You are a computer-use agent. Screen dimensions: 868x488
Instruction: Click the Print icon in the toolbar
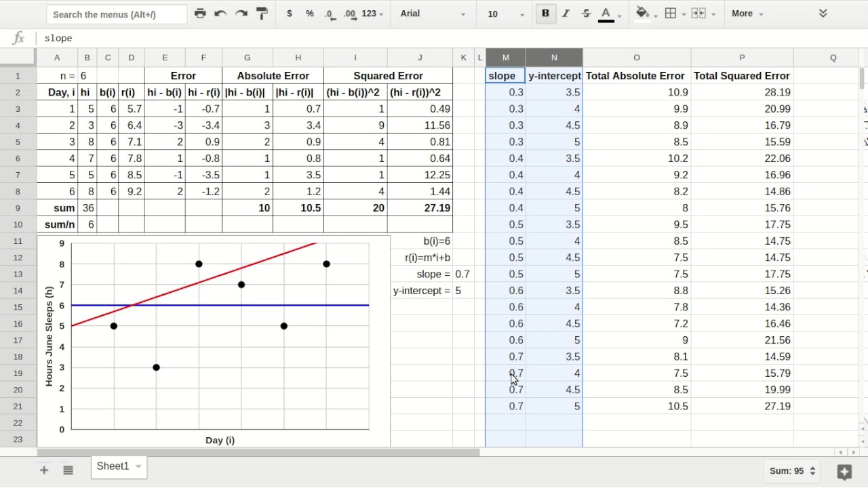coord(200,14)
